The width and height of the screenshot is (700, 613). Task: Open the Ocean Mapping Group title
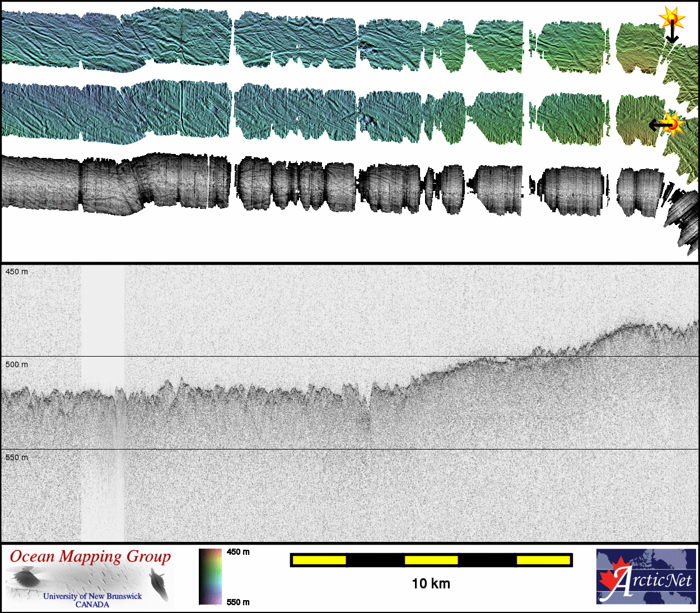click(90, 556)
